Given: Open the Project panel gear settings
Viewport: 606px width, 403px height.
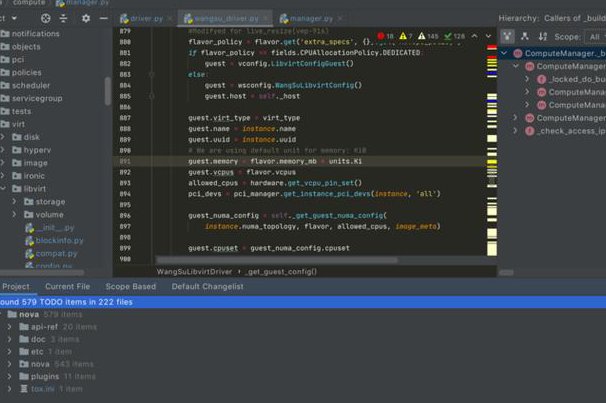Looking at the screenshot, I should [x=86, y=18].
